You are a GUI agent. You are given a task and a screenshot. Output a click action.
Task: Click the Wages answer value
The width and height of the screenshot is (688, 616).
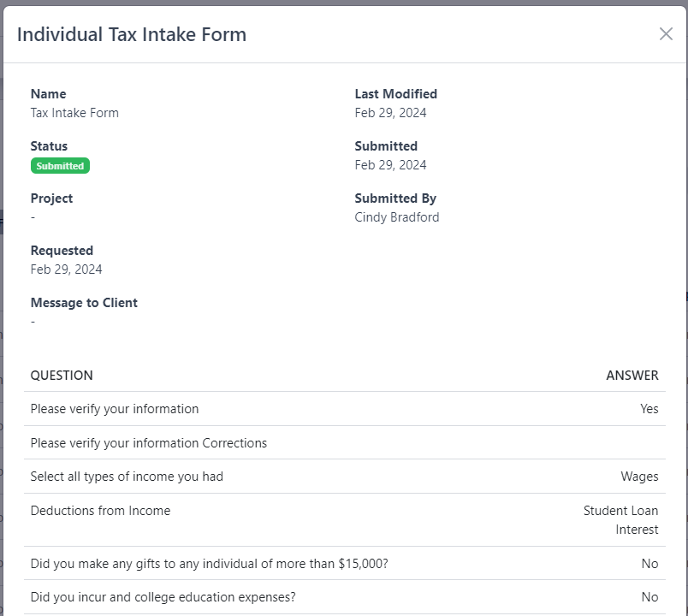coord(639,477)
